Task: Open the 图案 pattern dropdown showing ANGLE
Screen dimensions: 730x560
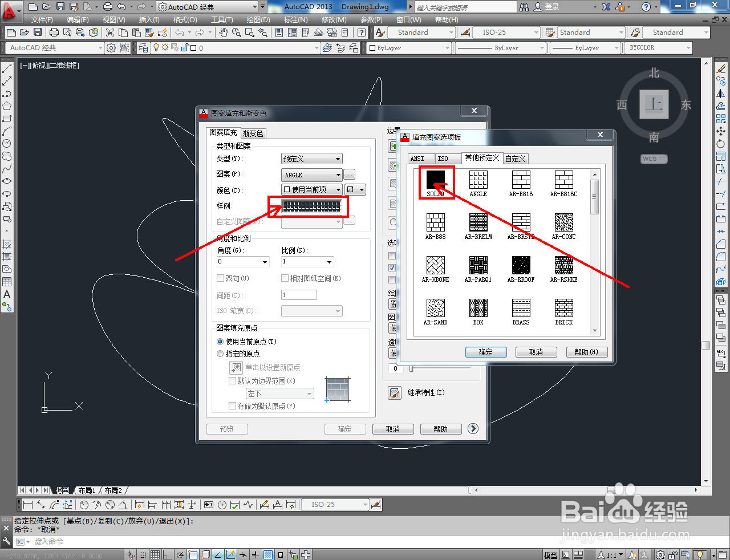Action: [312, 175]
